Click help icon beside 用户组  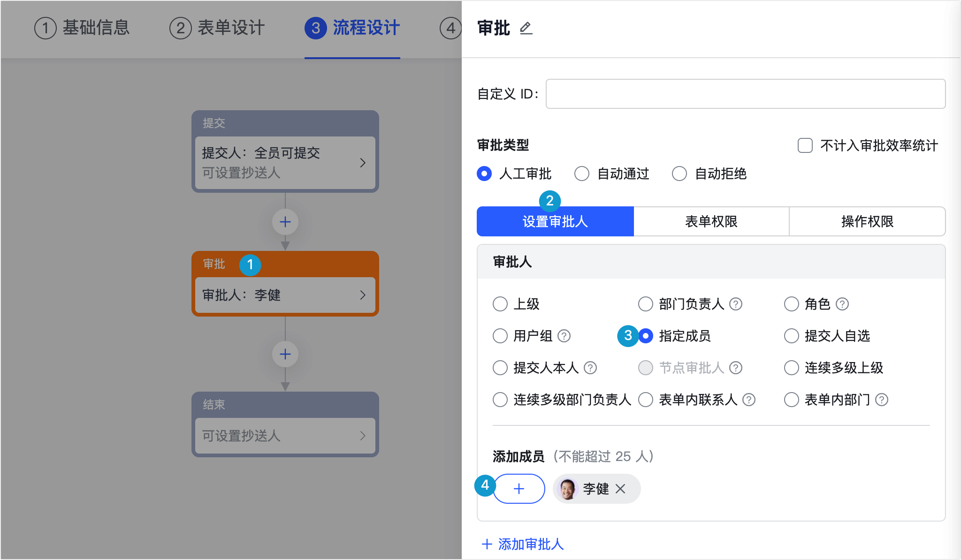click(x=564, y=336)
